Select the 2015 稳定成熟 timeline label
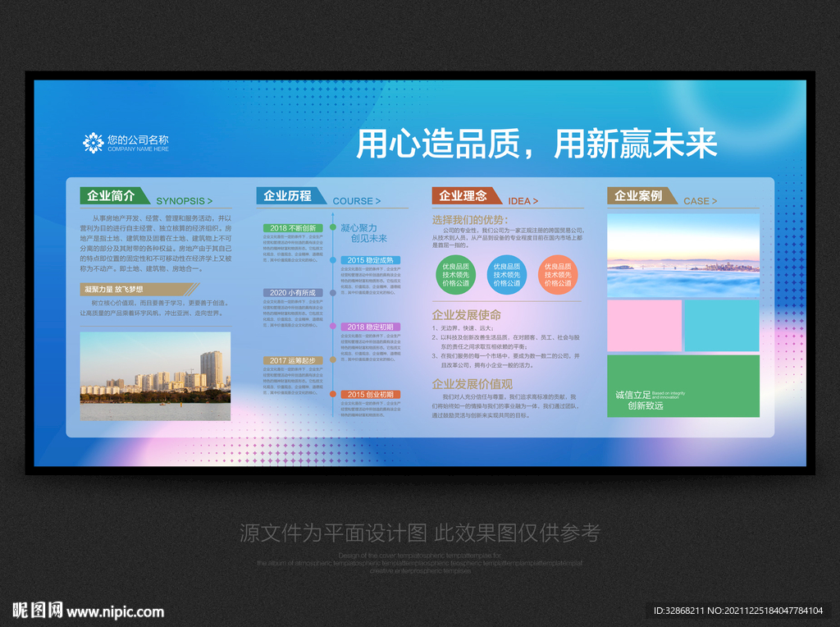The width and height of the screenshot is (840, 627). coord(370,260)
